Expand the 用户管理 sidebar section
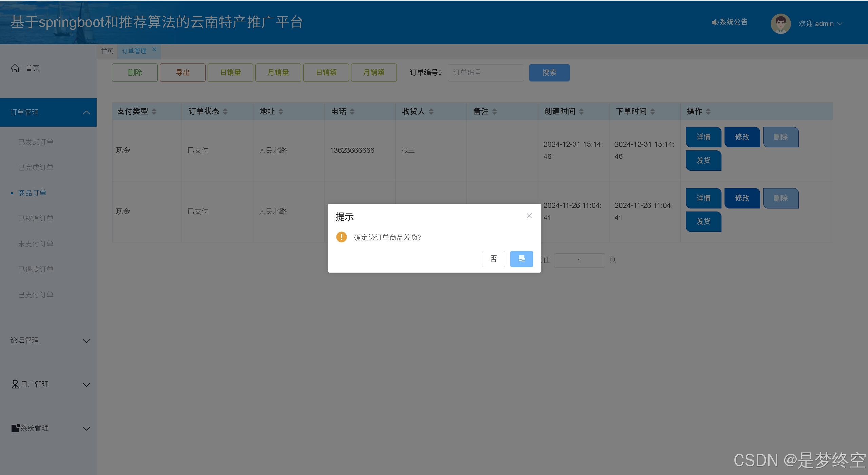The image size is (868, 475). click(x=86, y=385)
